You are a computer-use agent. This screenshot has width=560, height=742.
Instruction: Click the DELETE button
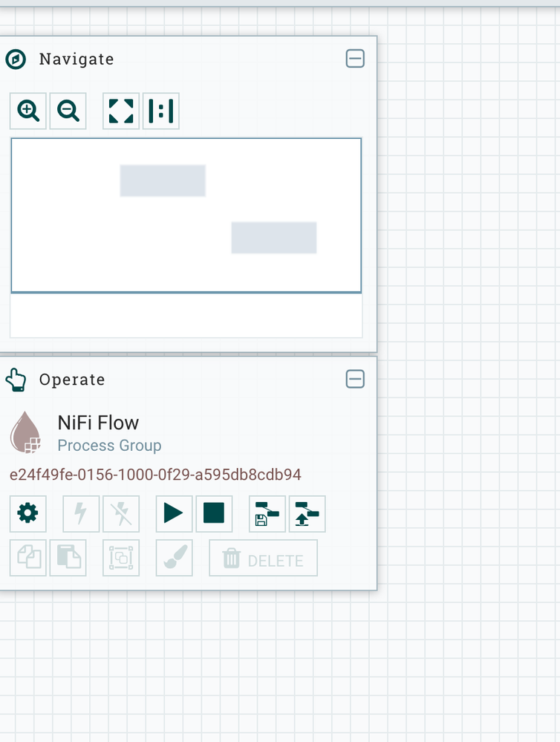point(263,558)
